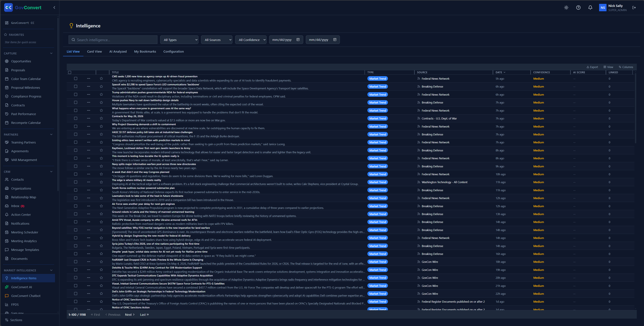Screen dimensions: 644x326
Task: Switch to the Configuration tab
Action: click(x=174, y=51)
